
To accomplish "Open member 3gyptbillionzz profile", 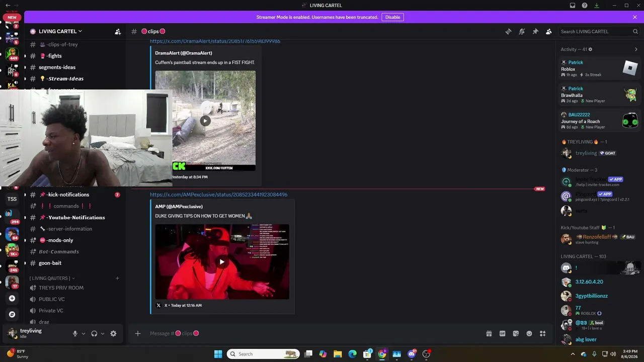I will coord(599,296).
